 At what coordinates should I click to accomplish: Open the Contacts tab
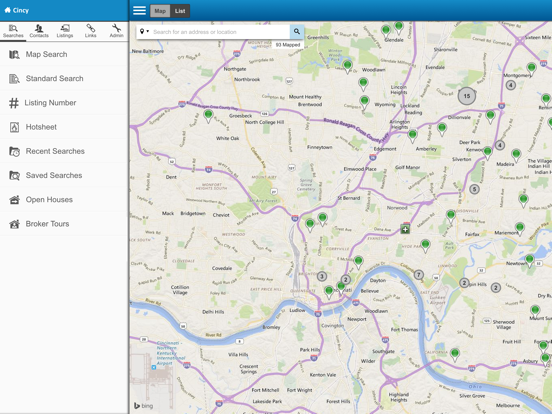(39, 31)
